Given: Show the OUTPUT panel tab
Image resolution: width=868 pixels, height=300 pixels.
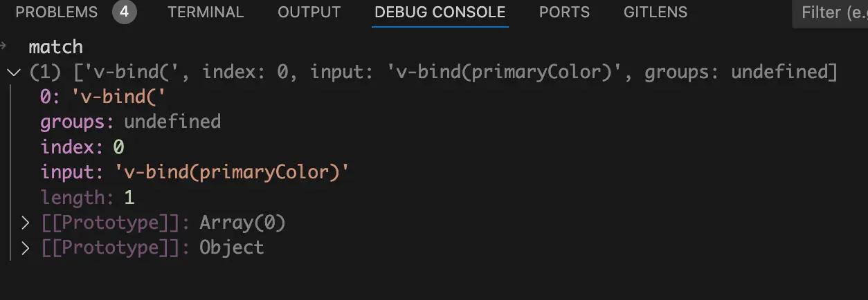Looking at the screenshot, I should (309, 12).
